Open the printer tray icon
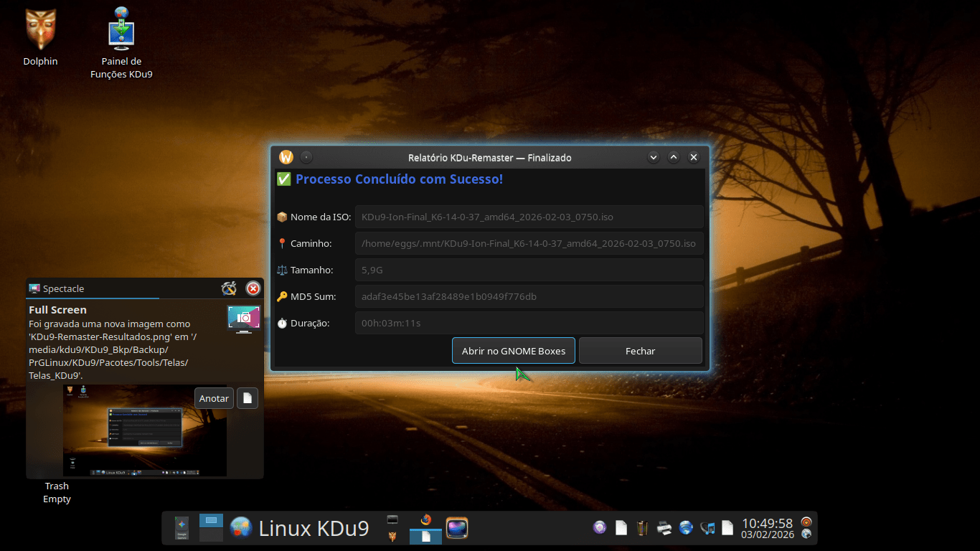 pyautogui.click(x=664, y=528)
